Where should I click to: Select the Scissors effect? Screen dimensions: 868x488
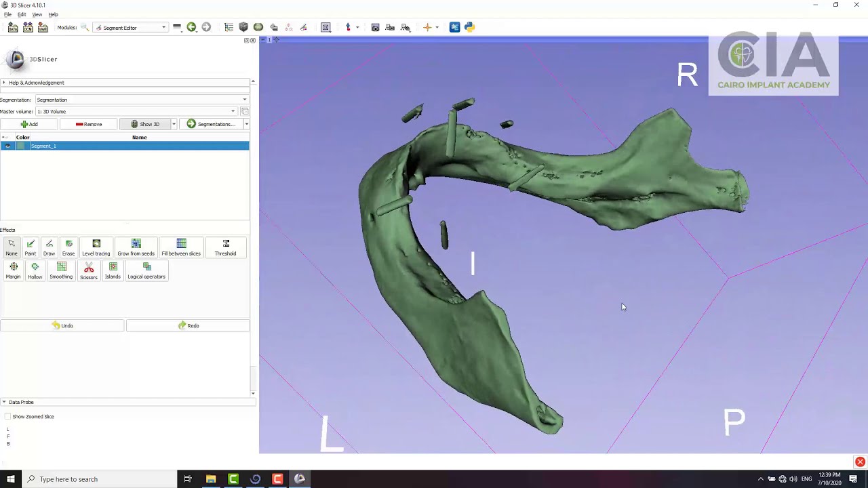click(x=88, y=270)
